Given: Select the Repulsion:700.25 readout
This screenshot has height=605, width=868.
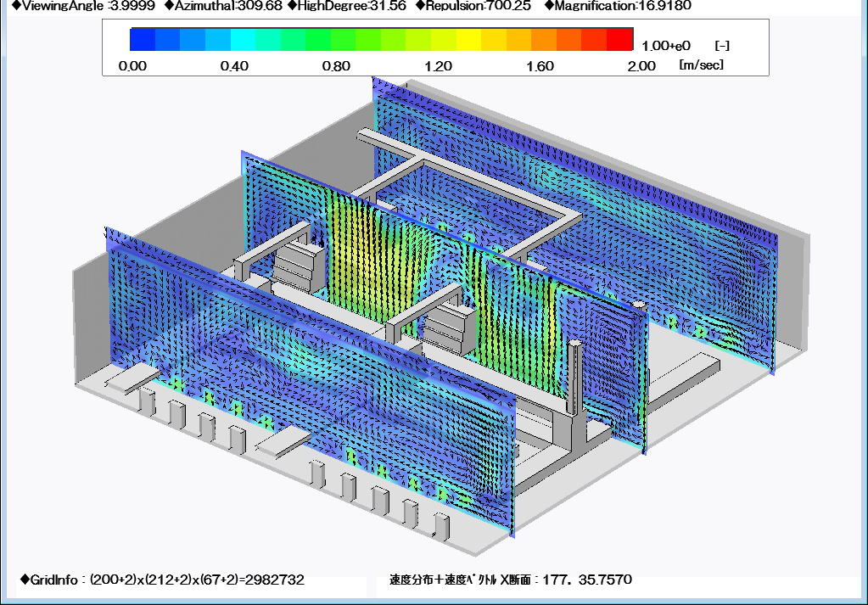Looking at the screenshot, I should point(473,6).
